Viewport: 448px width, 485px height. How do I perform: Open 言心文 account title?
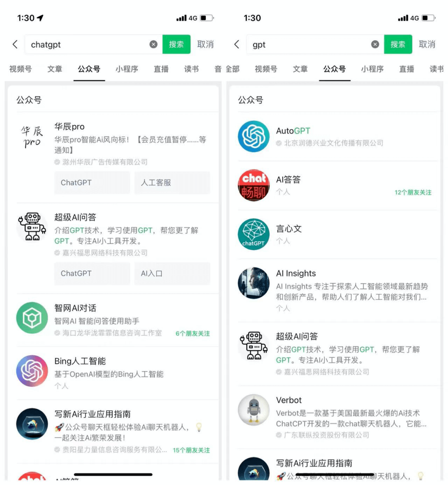(x=289, y=229)
